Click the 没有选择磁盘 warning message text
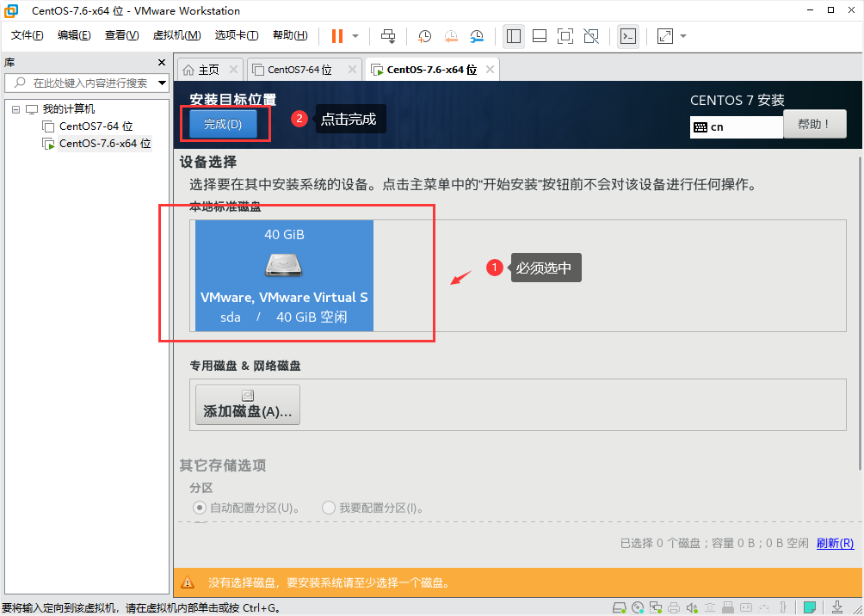The width and height of the screenshot is (864, 616). tap(329, 582)
